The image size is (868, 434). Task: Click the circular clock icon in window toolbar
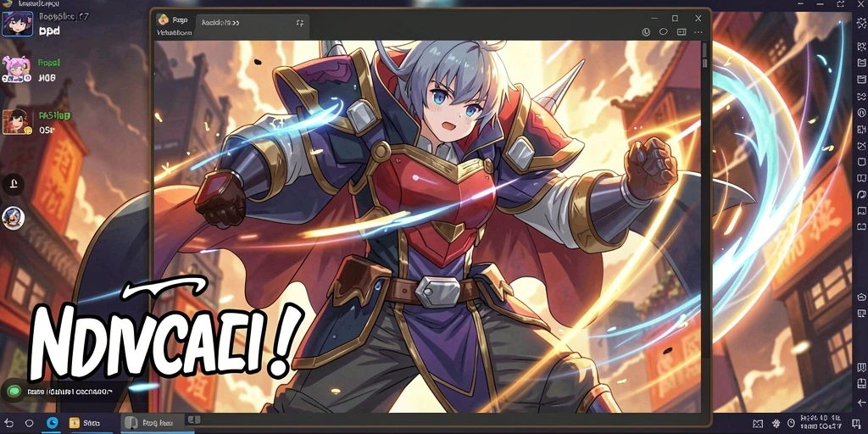[645, 32]
